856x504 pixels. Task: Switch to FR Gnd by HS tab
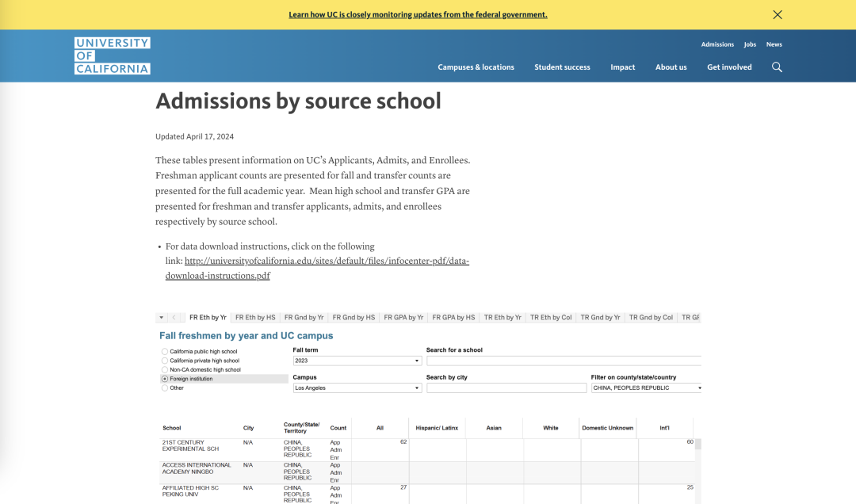(353, 317)
